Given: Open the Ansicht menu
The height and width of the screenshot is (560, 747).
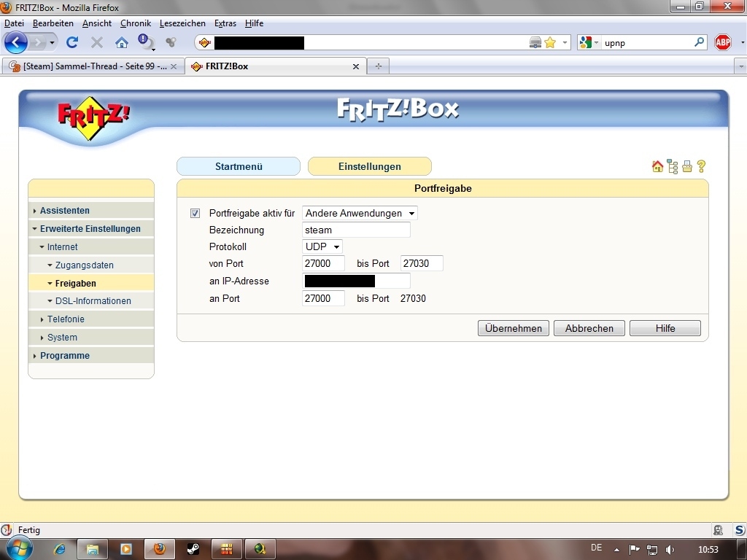Looking at the screenshot, I should [x=97, y=23].
